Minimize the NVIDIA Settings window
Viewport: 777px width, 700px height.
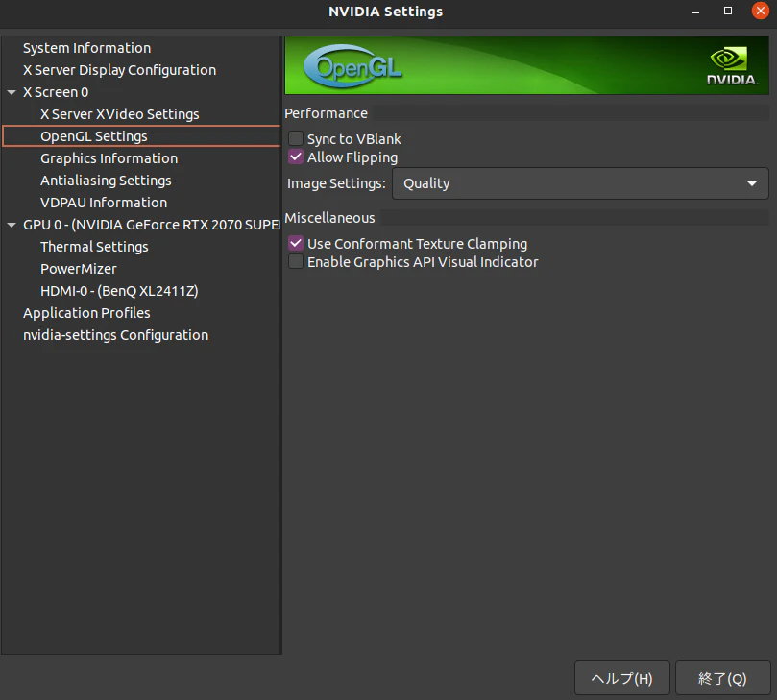coord(695,11)
